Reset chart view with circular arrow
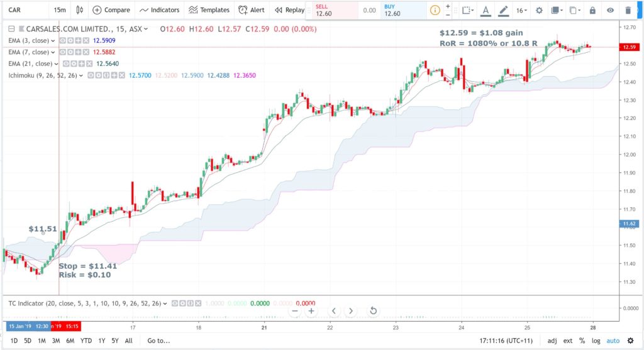 [x=373, y=310]
